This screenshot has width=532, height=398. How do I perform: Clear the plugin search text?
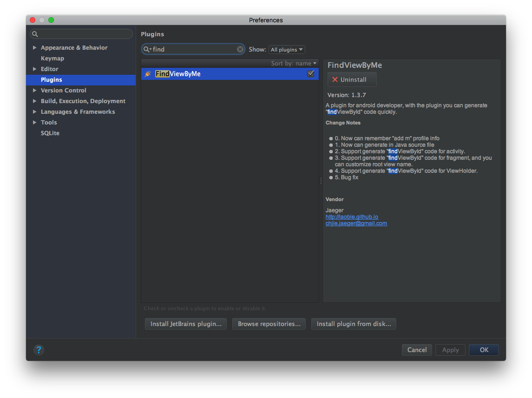coord(240,49)
